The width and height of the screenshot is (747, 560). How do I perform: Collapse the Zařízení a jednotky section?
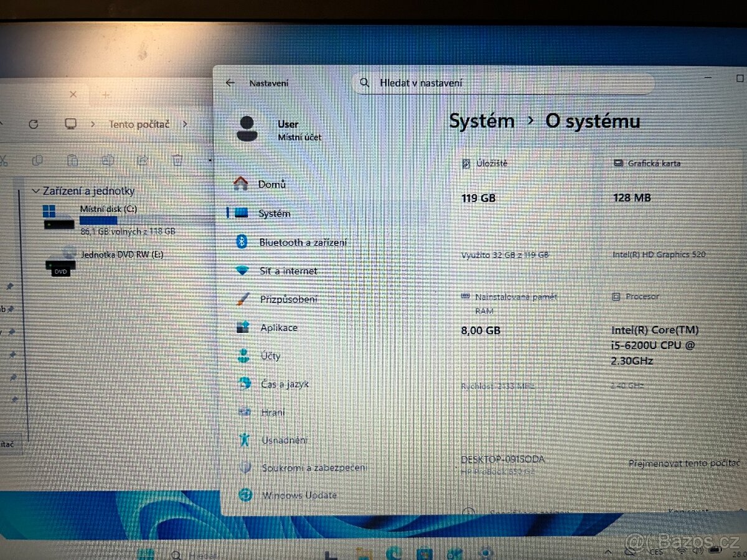click(37, 191)
